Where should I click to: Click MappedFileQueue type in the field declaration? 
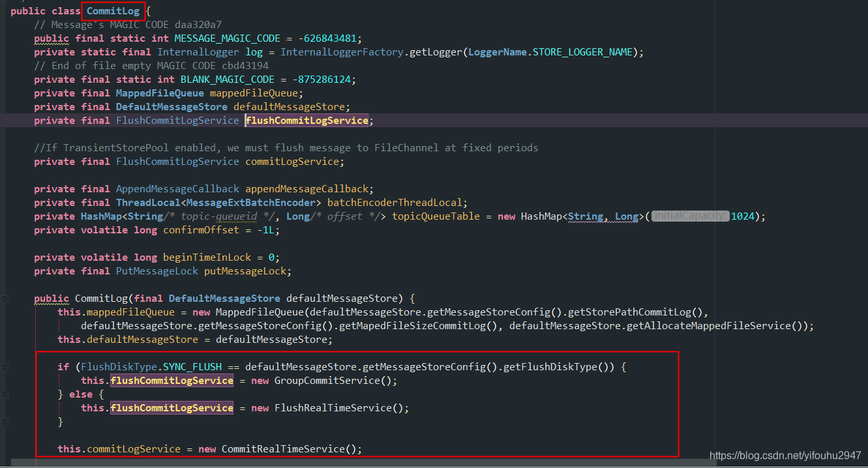160,93
